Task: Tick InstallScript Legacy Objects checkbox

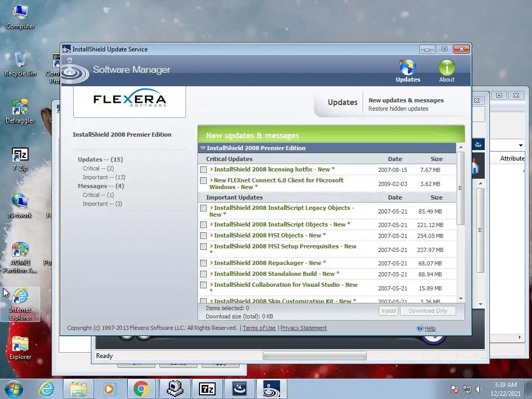Action: pyautogui.click(x=203, y=208)
